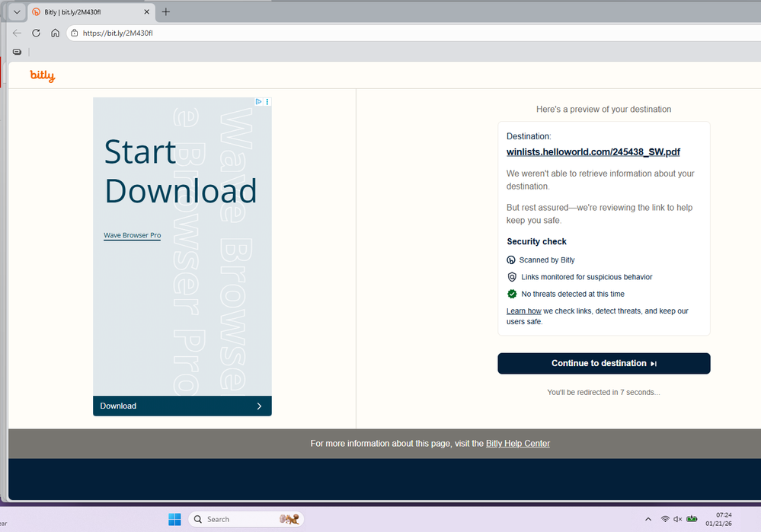Click 'You'll be redirected in 7 seconds' text

pos(604,392)
